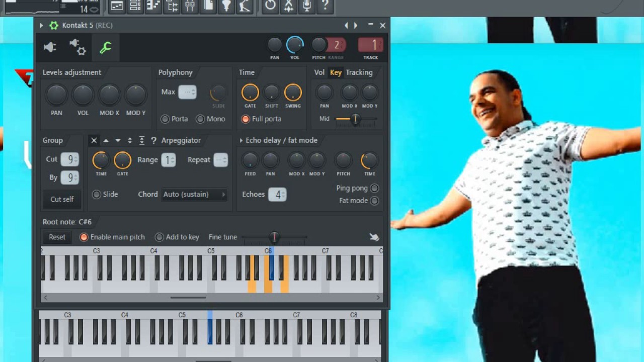Select previous plugin preset left arrow
Image resolution: width=644 pixels, height=362 pixels.
346,25
